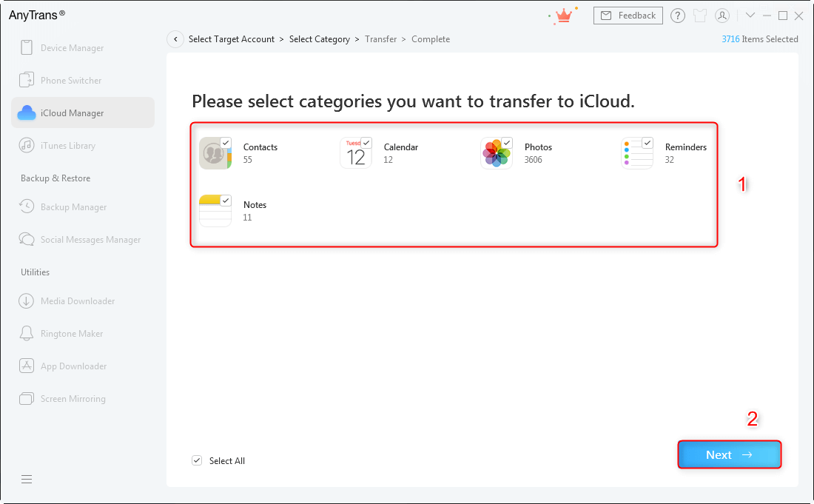The height and width of the screenshot is (504, 814).
Task: Click the back arrow in breadcrumb
Action: tap(175, 39)
